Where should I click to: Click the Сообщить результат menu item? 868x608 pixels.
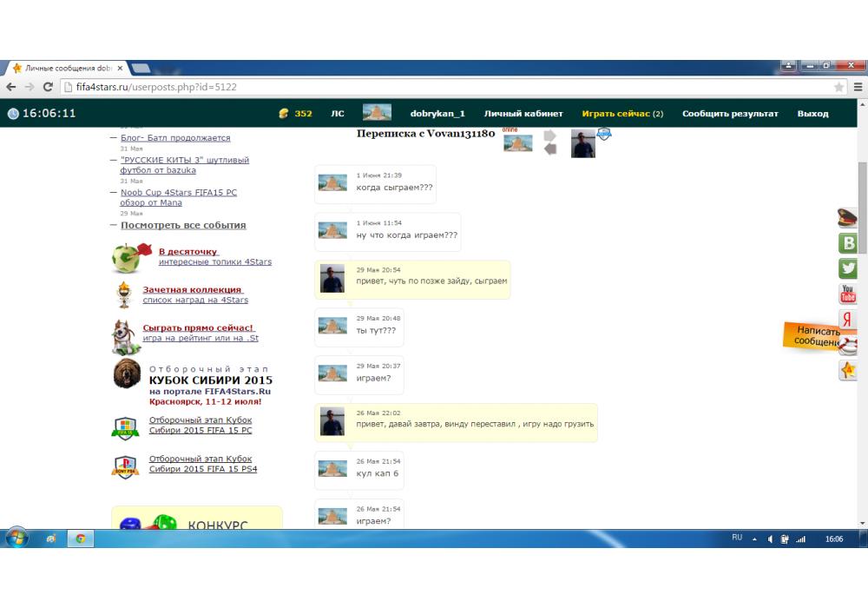pos(730,114)
